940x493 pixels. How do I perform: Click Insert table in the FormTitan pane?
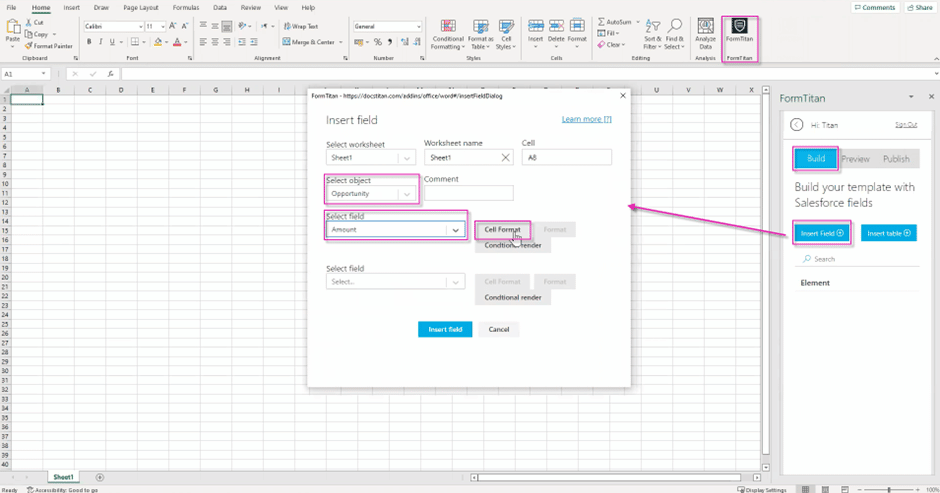click(888, 233)
